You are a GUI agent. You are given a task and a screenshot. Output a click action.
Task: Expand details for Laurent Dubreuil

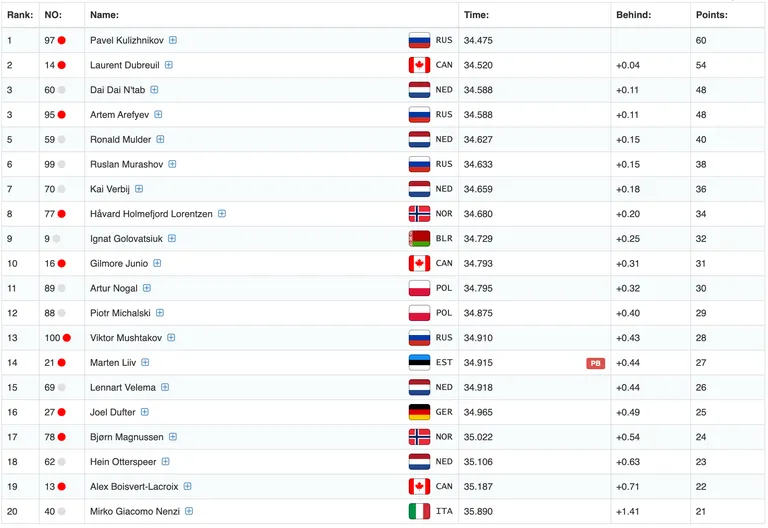[169, 65]
